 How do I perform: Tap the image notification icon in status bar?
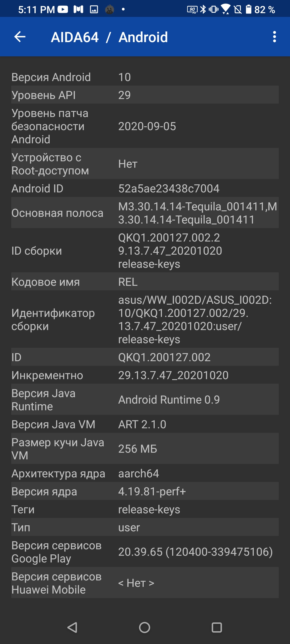94,10
